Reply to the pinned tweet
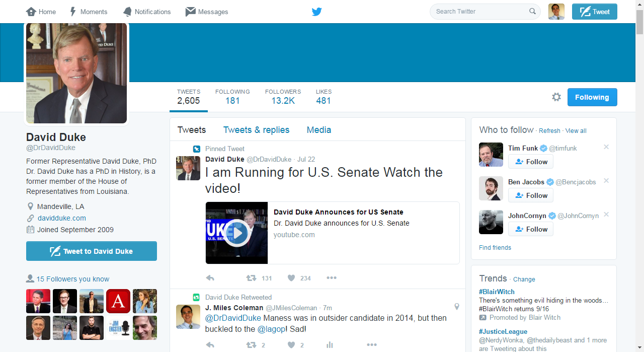Image resolution: width=644 pixels, height=352 pixels. pos(210,278)
